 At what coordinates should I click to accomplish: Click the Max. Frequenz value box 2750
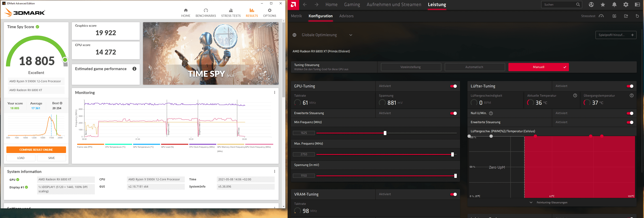pyautogui.click(x=304, y=154)
